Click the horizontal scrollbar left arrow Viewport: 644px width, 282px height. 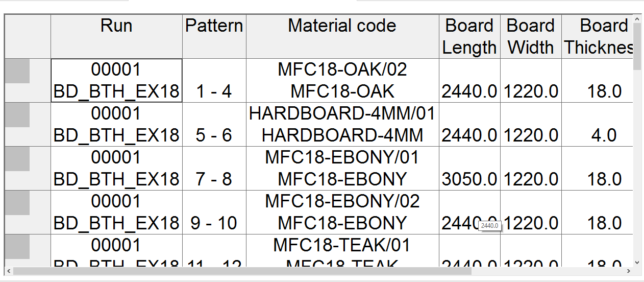click(x=9, y=271)
